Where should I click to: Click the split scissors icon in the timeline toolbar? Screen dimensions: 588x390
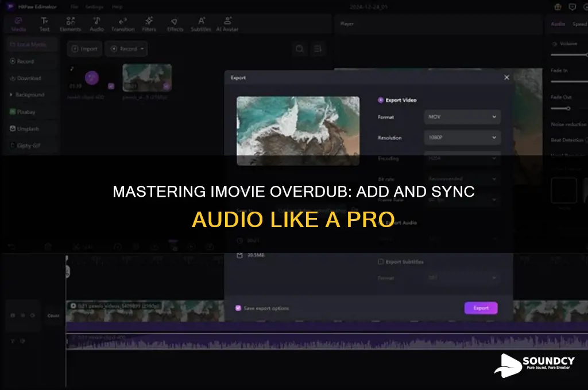76,247
